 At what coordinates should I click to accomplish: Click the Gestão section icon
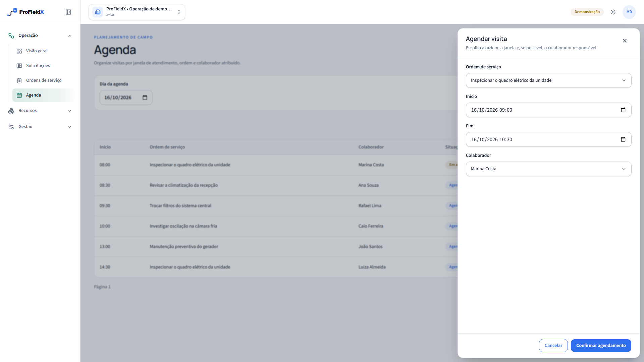pyautogui.click(x=11, y=127)
